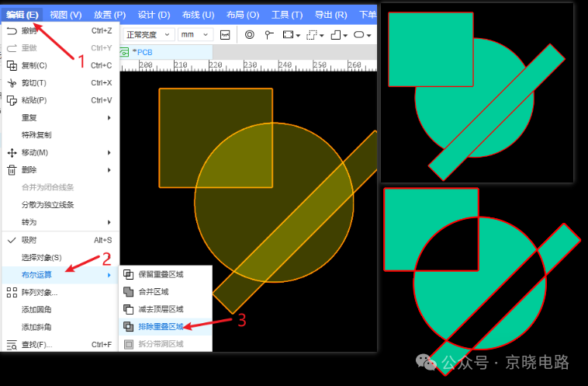Image resolution: width=588 pixels, height=386 pixels.
Task: Select 复制(C) menu entry
Action: pos(61,65)
